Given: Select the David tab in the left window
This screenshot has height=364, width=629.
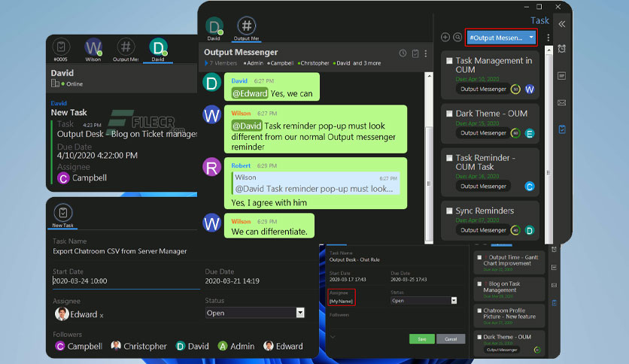Looking at the screenshot, I should pos(158,50).
